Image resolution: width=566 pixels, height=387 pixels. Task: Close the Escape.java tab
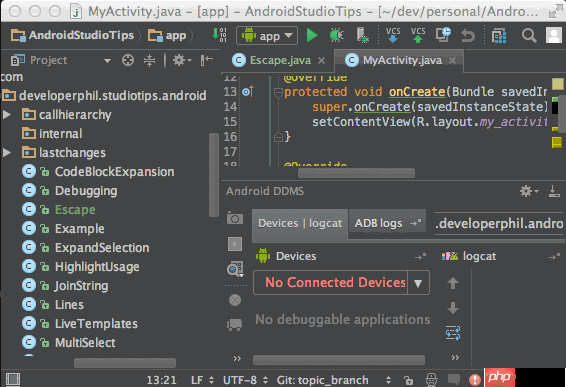[321, 61]
